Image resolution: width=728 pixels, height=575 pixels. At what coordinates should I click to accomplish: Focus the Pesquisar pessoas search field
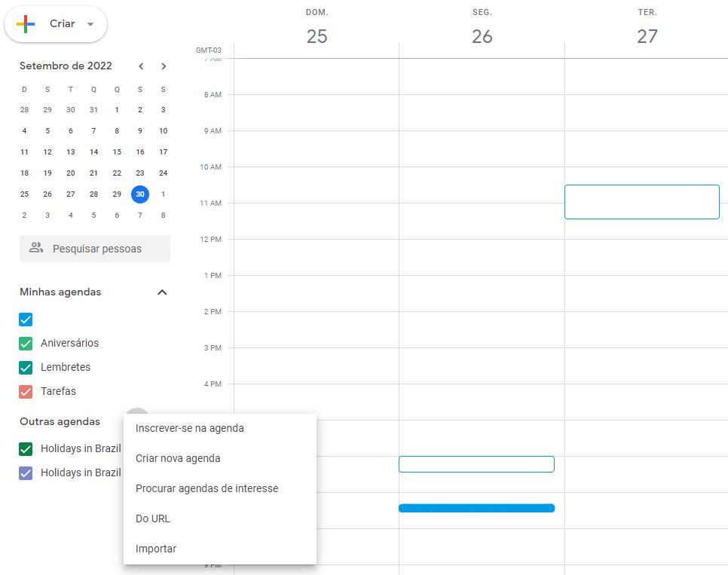[x=95, y=249]
